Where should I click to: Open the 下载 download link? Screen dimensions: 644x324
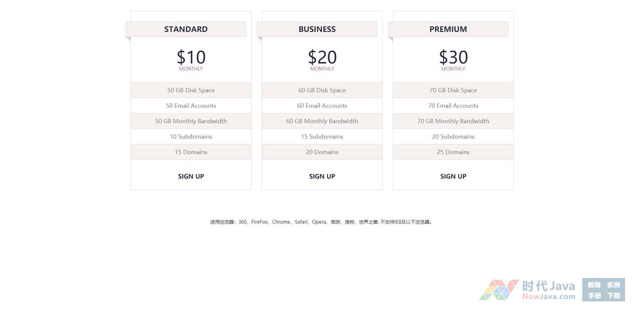pyautogui.click(x=613, y=296)
